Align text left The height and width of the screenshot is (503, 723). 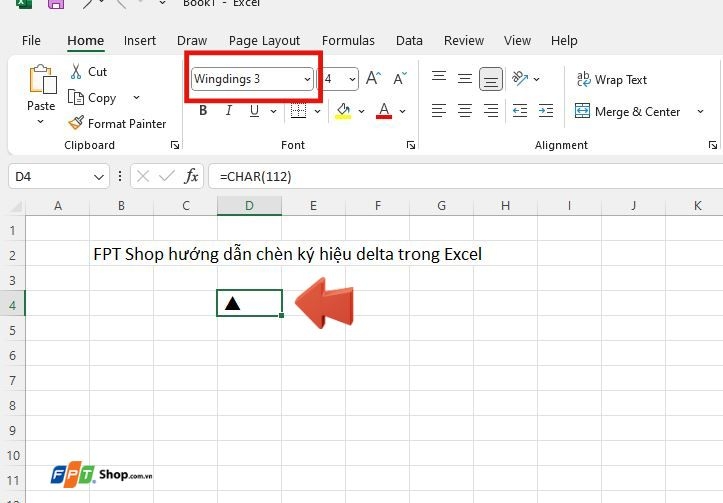click(439, 111)
